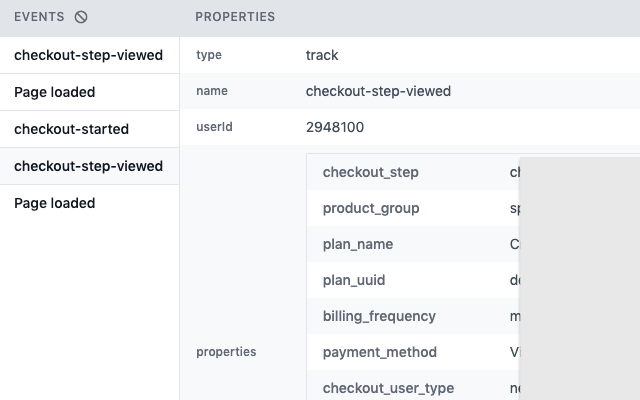Click the PROPERTIES column header
640x400 pixels.
235,17
